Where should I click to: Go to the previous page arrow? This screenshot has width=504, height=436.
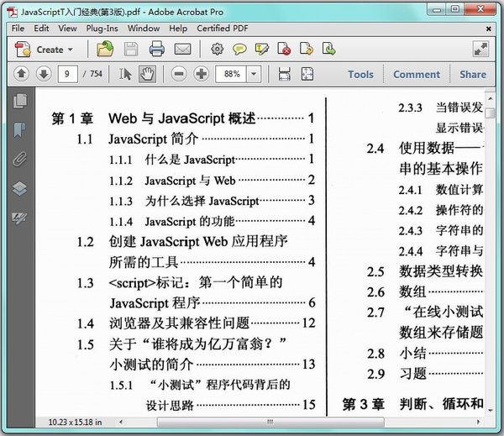pyautogui.click(x=22, y=74)
